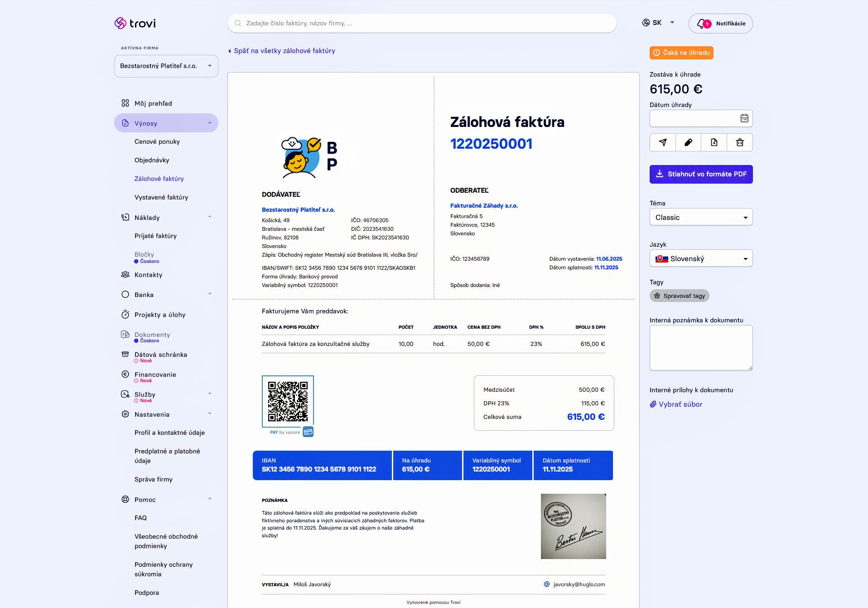Open Prijaté faktúry menu item
This screenshot has width=868, height=608.
point(155,236)
